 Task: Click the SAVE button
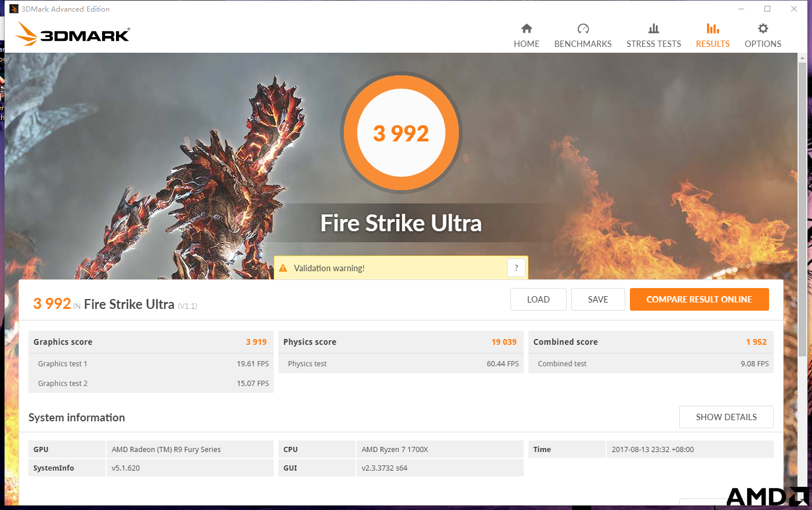pyautogui.click(x=598, y=300)
